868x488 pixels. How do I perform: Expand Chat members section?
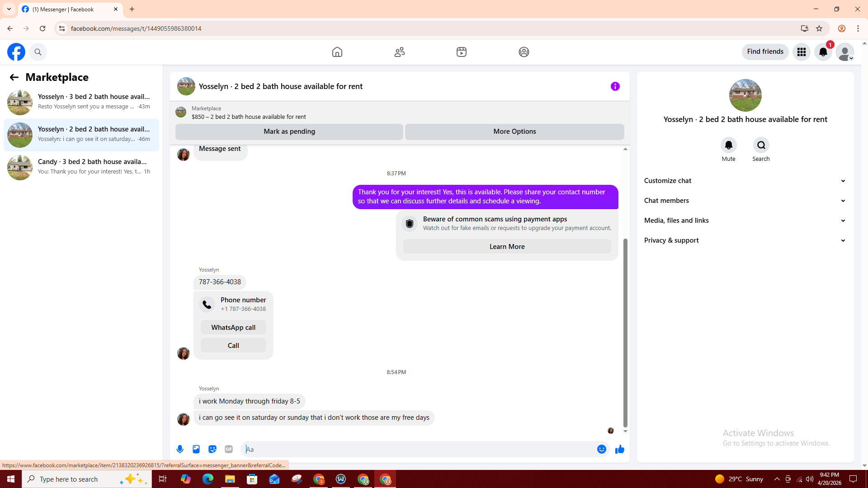coord(745,201)
